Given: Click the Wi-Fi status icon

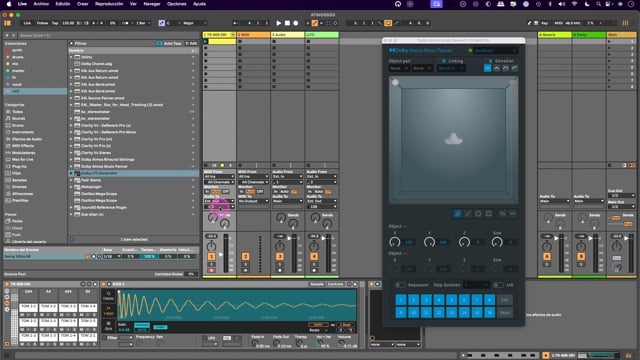Looking at the screenshot, I should (575, 4).
